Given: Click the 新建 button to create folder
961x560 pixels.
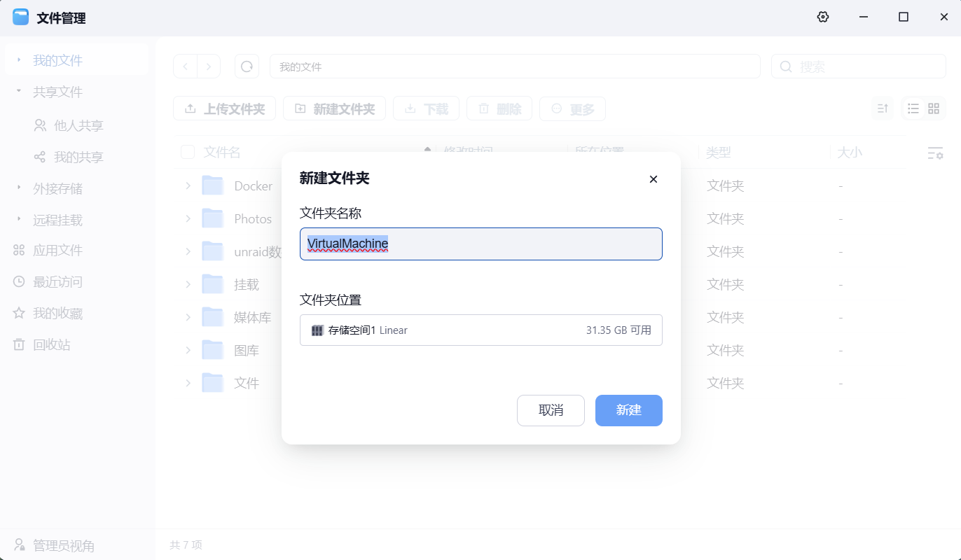Looking at the screenshot, I should (628, 410).
